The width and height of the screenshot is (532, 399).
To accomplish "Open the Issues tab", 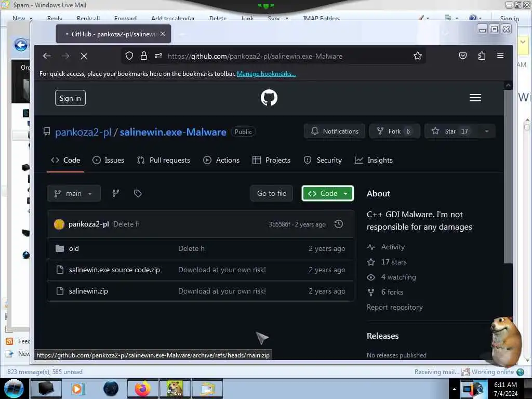I will (108, 160).
